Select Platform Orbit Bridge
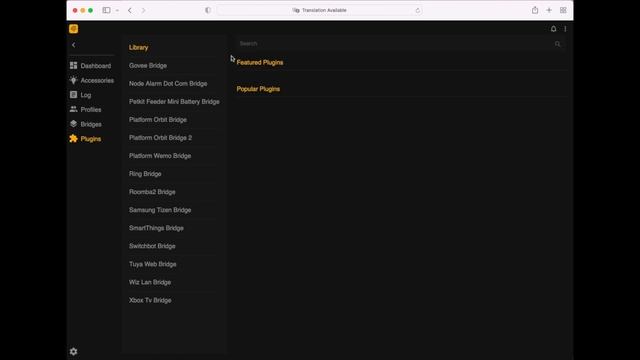Viewport: 640px width, 360px height. (x=158, y=120)
